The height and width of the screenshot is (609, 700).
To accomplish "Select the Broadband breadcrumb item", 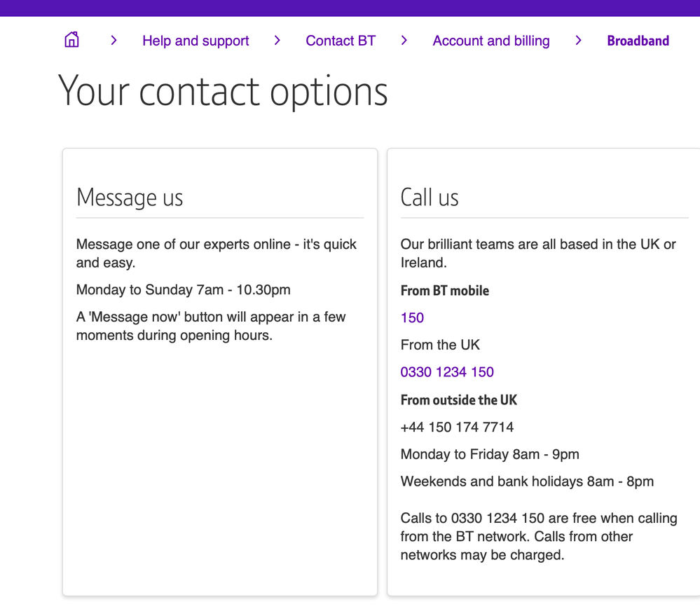I will click(x=638, y=41).
